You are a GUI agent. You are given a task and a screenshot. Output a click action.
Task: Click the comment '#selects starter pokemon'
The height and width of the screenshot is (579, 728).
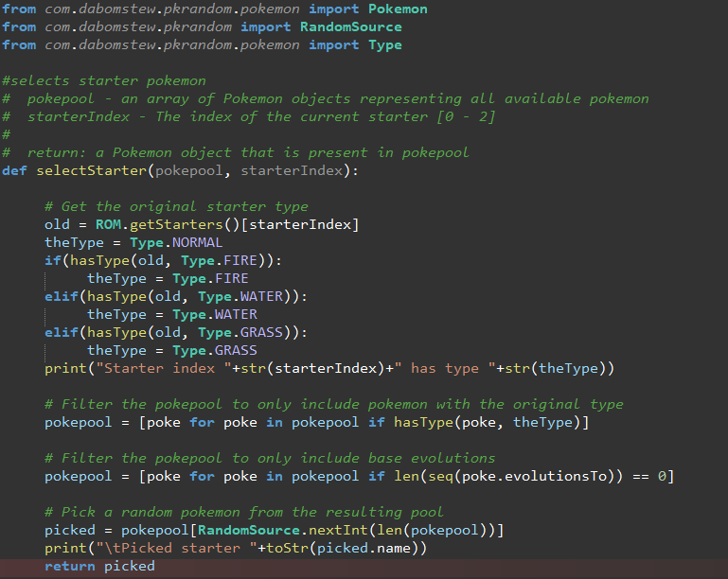click(103, 80)
